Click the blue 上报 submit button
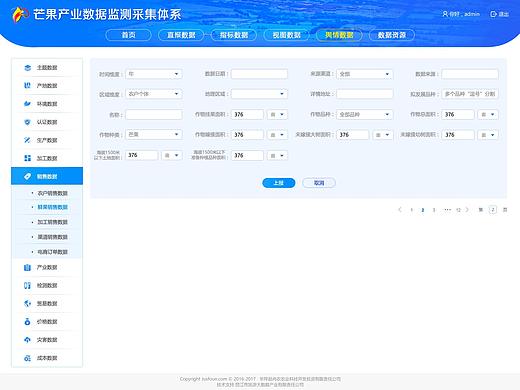The image size is (520, 390). pos(279,183)
